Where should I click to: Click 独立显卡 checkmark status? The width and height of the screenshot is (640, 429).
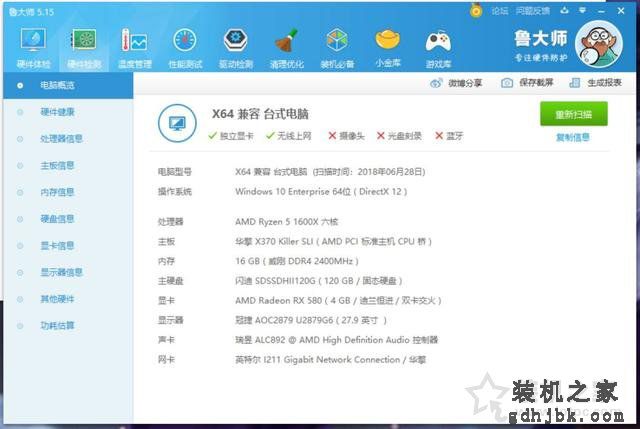[x=231, y=136]
